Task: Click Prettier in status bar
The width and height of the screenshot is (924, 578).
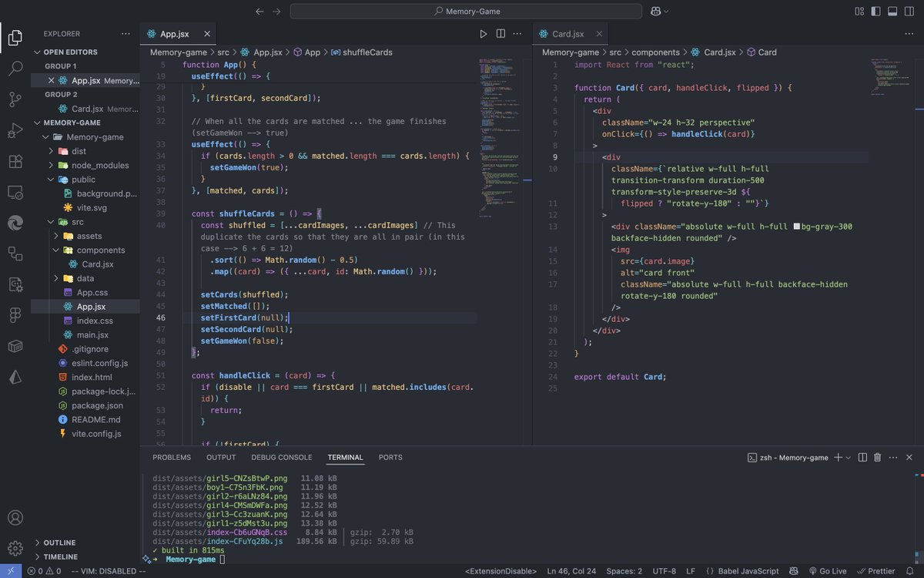Action: pos(876,571)
